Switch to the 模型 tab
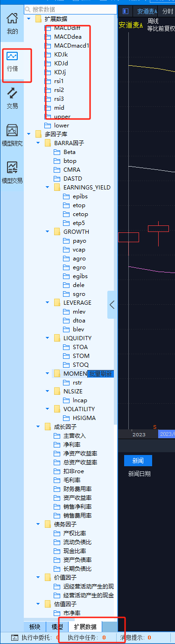175x644 pixels. (57, 627)
